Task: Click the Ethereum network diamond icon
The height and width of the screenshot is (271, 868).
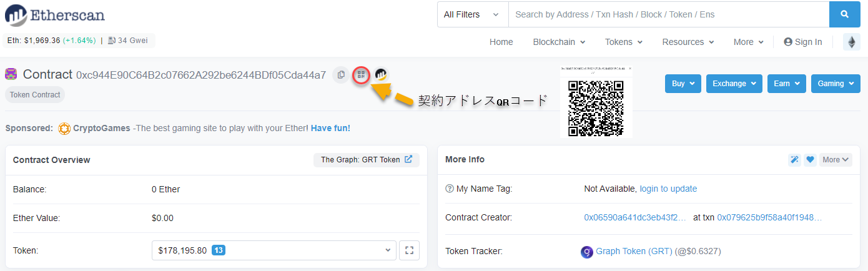Action: (852, 42)
